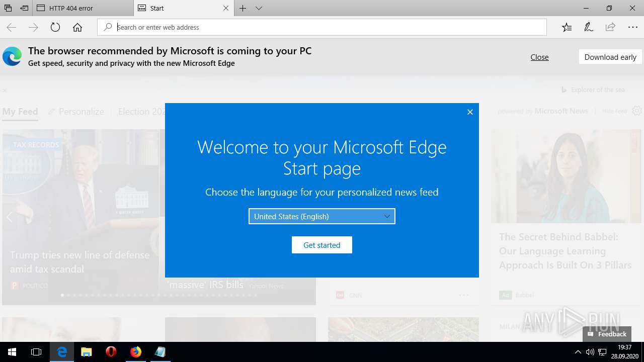Click the Explorer of the sea Bing link

593,89
